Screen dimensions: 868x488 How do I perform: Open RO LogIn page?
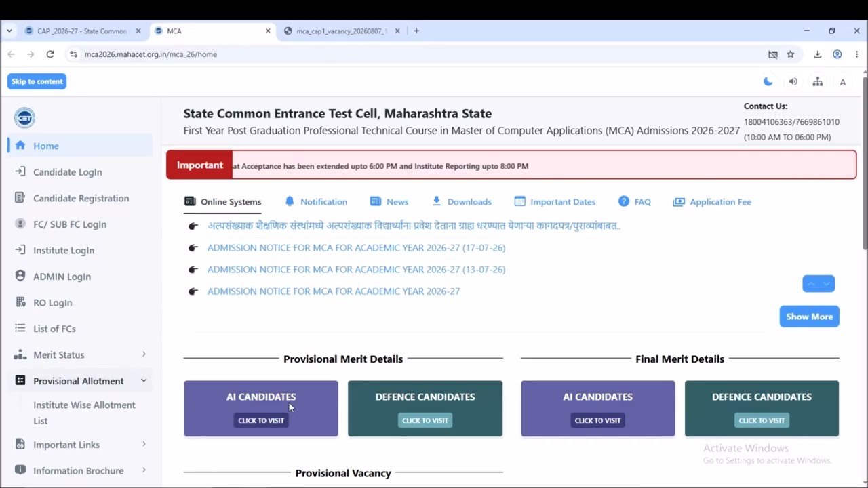click(x=52, y=302)
